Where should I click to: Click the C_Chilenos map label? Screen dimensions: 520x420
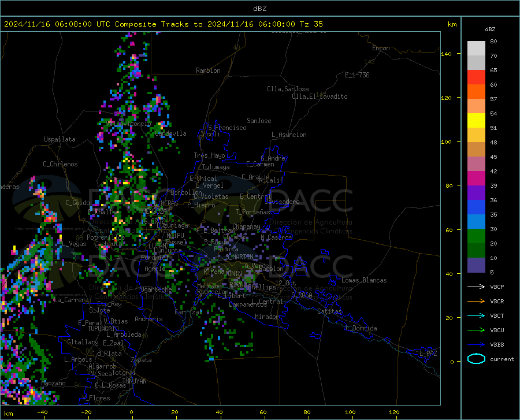[60, 164]
